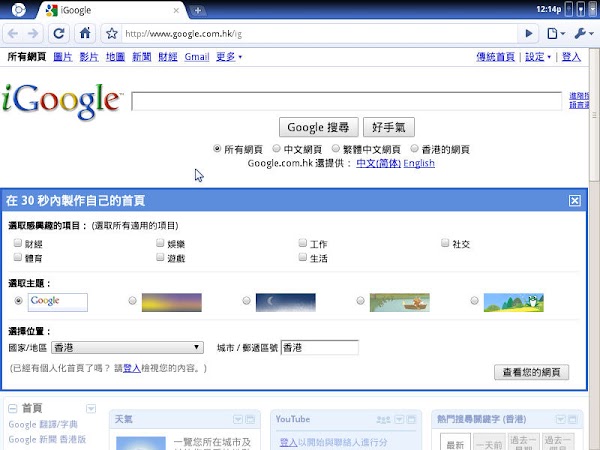Screen dimensions: 600x450
Task: Select the classic Google theme radio
Action: coord(18,301)
